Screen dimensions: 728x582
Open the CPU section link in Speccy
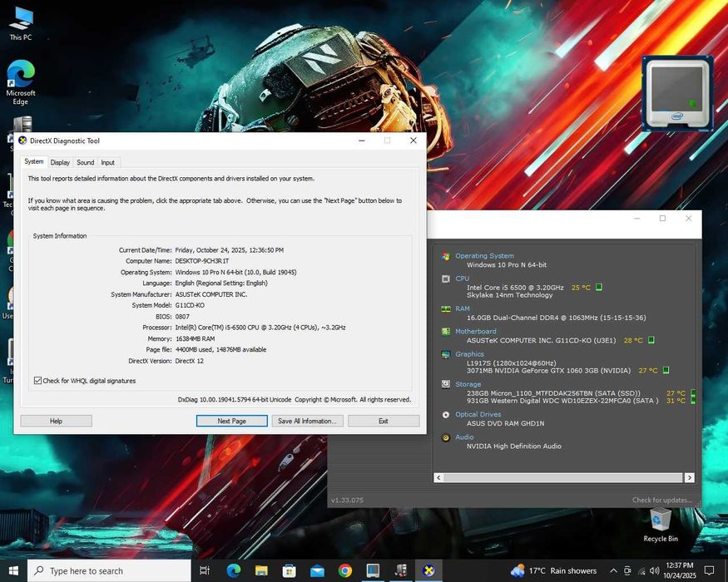tap(462, 279)
